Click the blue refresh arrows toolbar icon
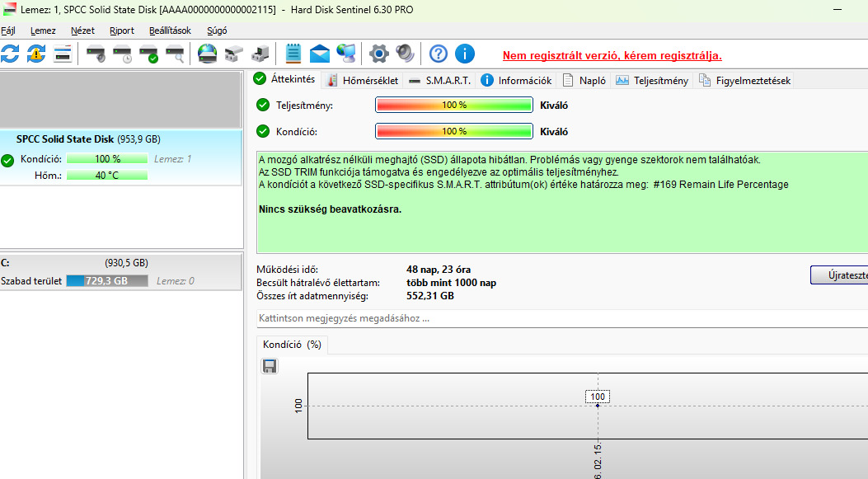The height and width of the screenshot is (479, 868). pos(10,54)
